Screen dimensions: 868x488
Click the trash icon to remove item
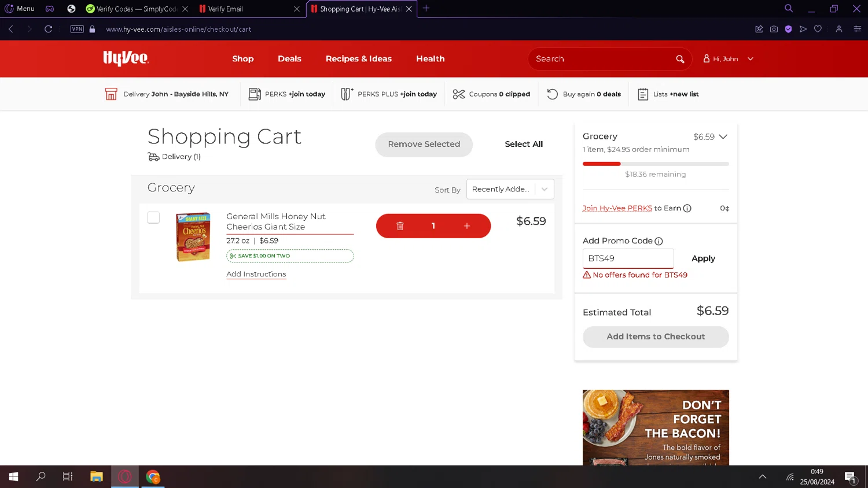400,226
